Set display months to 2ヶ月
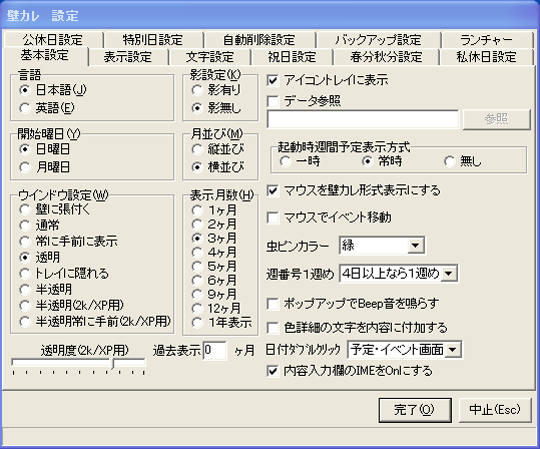This screenshot has width=540, height=449. pyautogui.click(x=214, y=224)
